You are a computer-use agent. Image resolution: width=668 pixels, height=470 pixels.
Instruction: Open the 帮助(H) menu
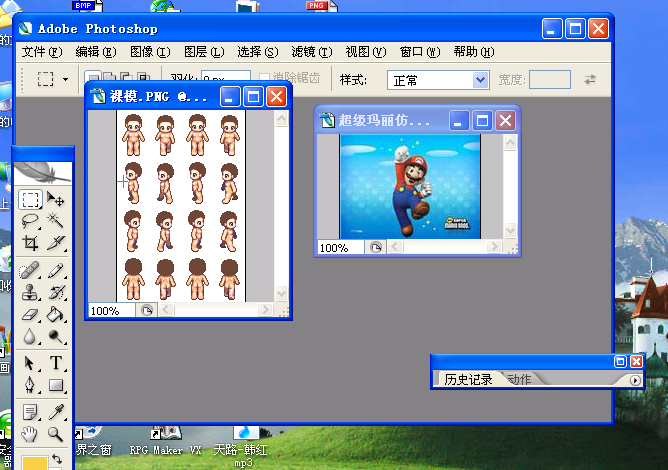coord(474,52)
